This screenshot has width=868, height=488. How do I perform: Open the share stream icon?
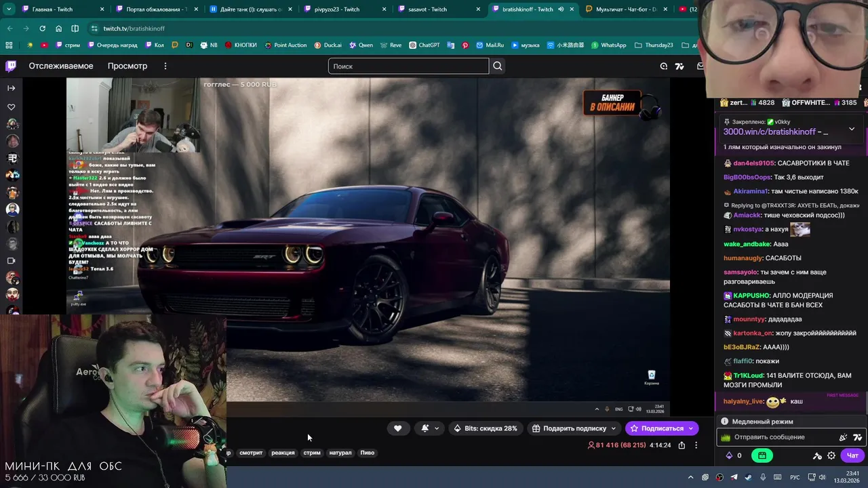[x=682, y=445]
